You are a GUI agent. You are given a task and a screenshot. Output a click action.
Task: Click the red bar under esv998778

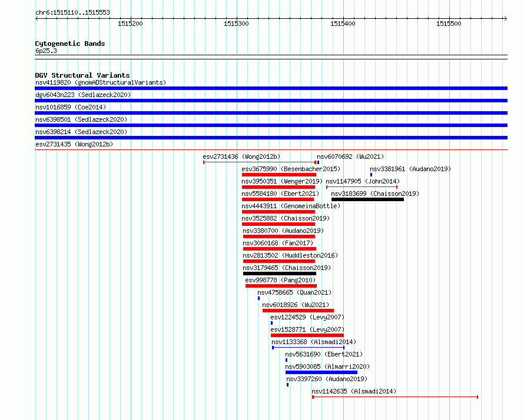[x=281, y=286]
